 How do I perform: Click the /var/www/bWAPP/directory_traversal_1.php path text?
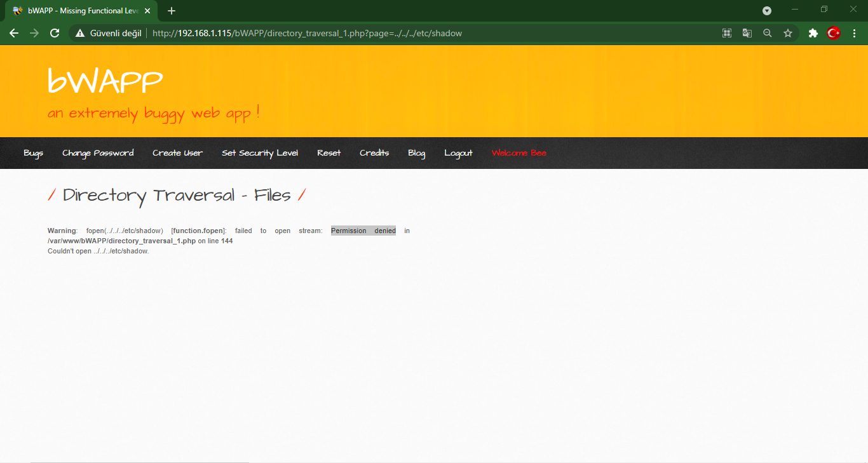[x=121, y=241]
